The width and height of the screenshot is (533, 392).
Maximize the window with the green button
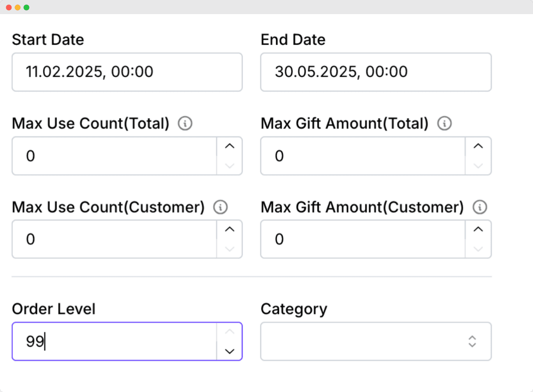tap(26, 7)
